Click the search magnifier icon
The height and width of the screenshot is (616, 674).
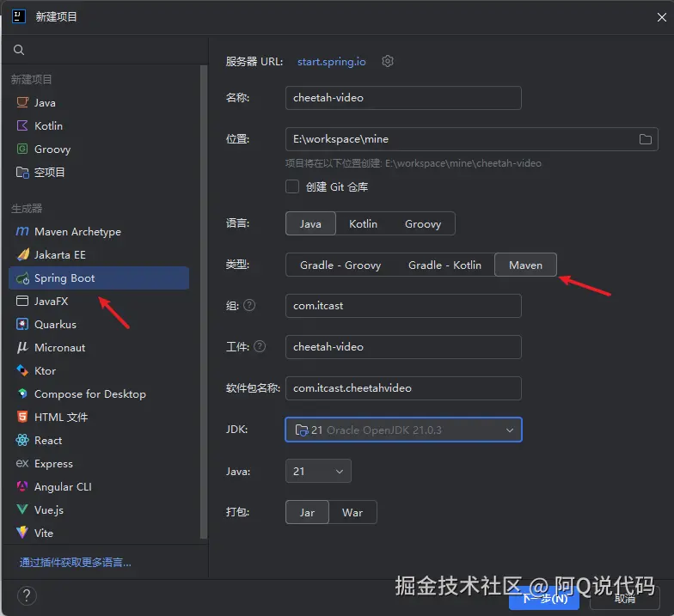[19, 50]
